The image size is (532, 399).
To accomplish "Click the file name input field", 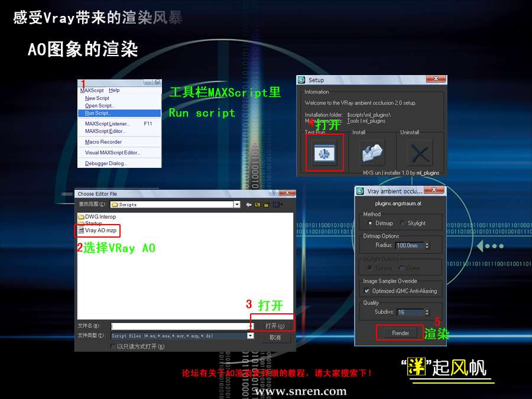I will pyautogui.click(x=180, y=326).
